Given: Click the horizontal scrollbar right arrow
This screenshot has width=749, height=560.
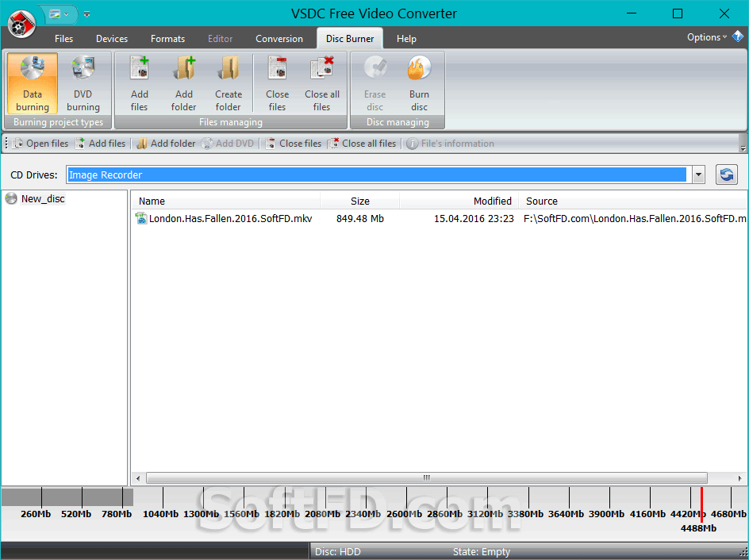Looking at the screenshot, I should 740,478.
